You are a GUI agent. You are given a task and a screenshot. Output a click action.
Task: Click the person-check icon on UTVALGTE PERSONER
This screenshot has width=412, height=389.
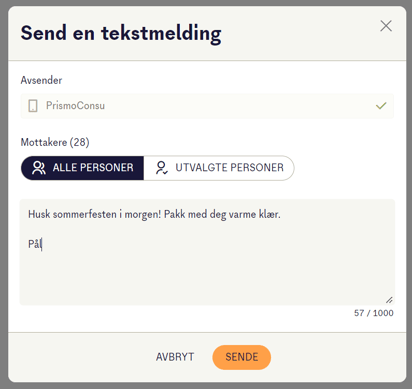coord(162,168)
